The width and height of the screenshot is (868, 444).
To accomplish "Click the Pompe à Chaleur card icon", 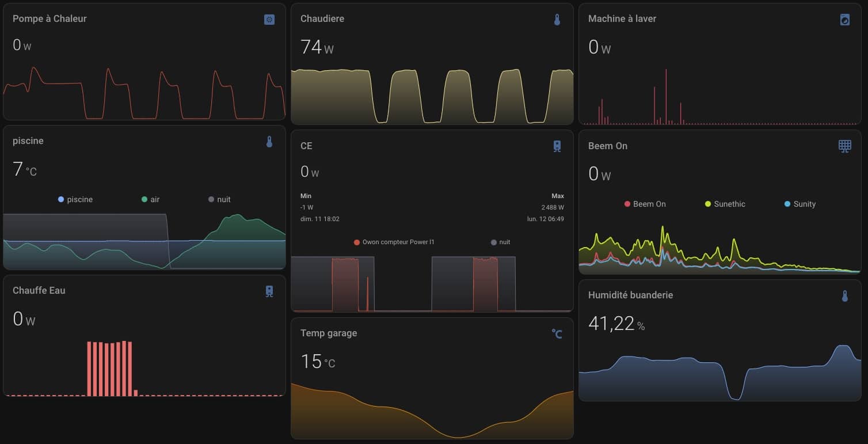I will pyautogui.click(x=269, y=20).
